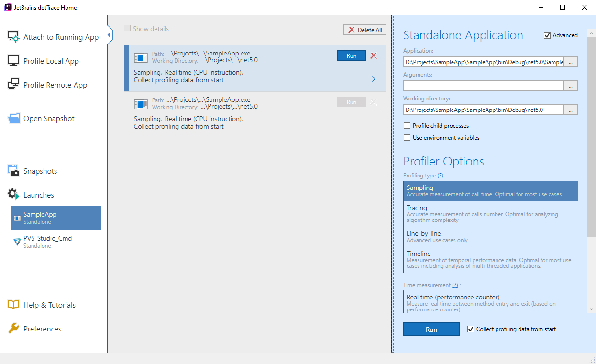The image size is (596, 364).
Task: Browse for the Working directory
Action: 571,110
